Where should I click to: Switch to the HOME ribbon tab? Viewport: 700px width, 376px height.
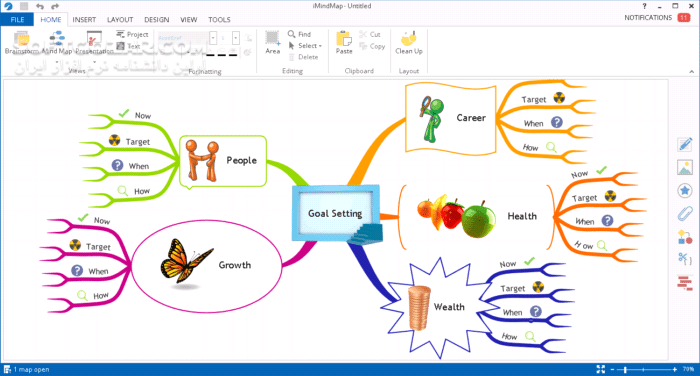point(50,20)
